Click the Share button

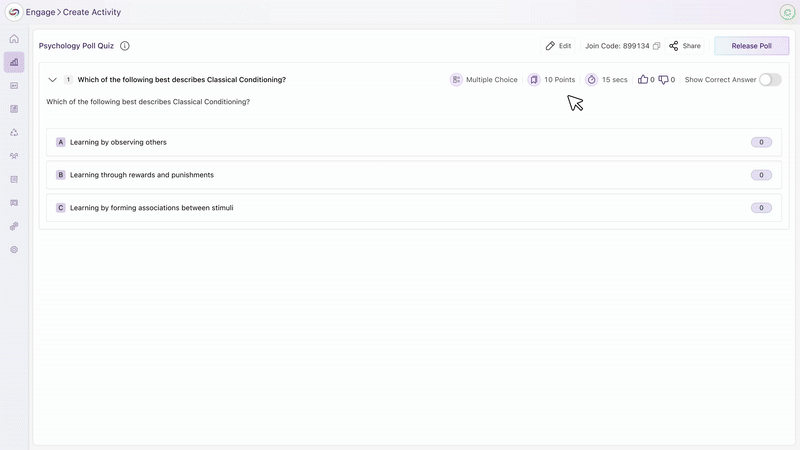(685, 46)
